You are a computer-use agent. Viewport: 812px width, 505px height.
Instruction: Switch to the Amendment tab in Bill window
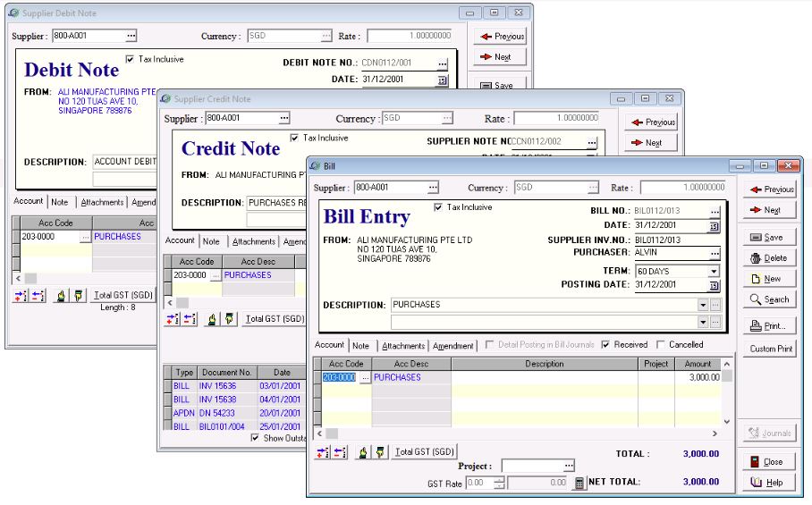point(453,346)
